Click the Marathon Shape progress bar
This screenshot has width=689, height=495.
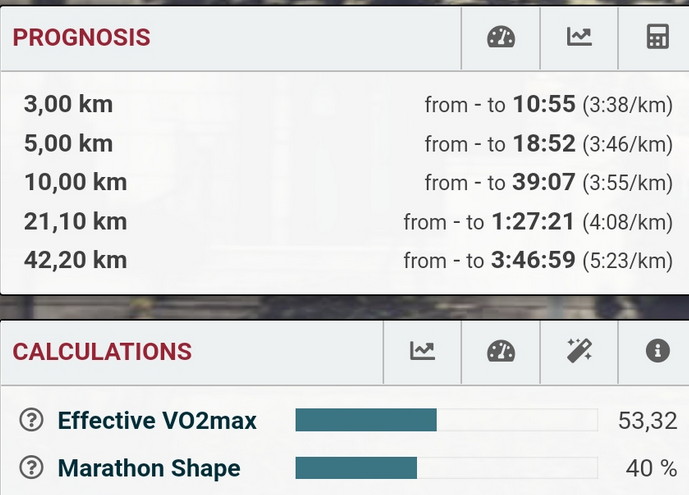446,468
